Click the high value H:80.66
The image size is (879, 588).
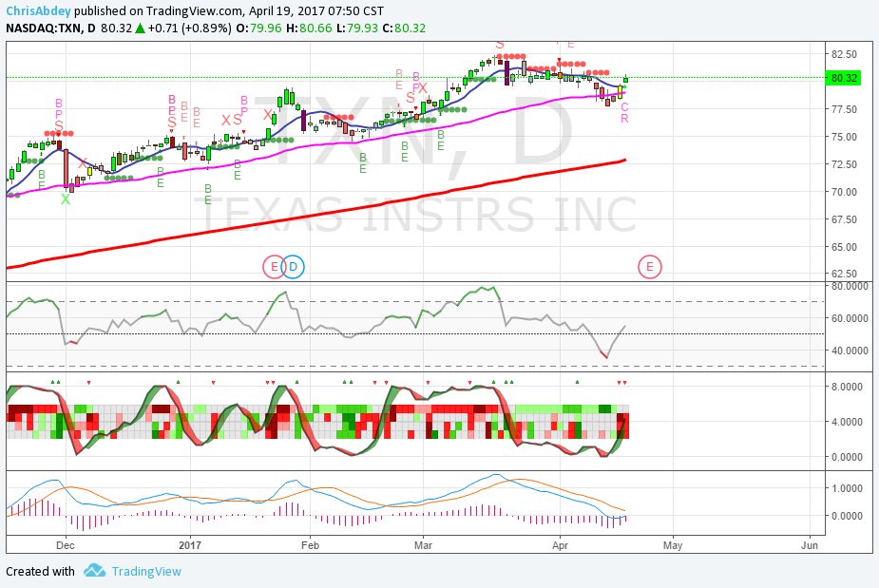point(309,28)
